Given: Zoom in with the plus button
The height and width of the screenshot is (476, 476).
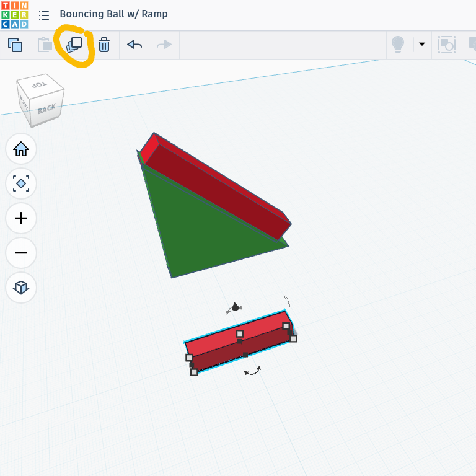Looking at the screenshot, I should coord(21,218).
